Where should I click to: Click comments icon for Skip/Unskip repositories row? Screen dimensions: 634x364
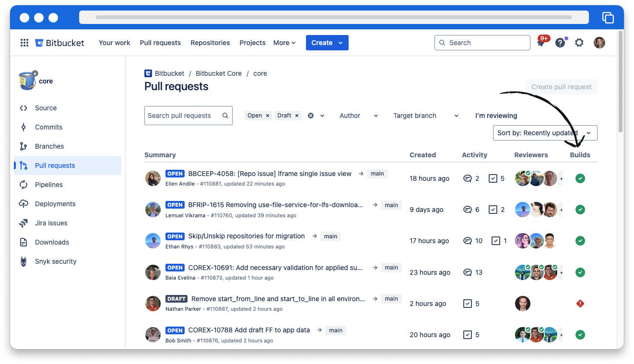468,241
